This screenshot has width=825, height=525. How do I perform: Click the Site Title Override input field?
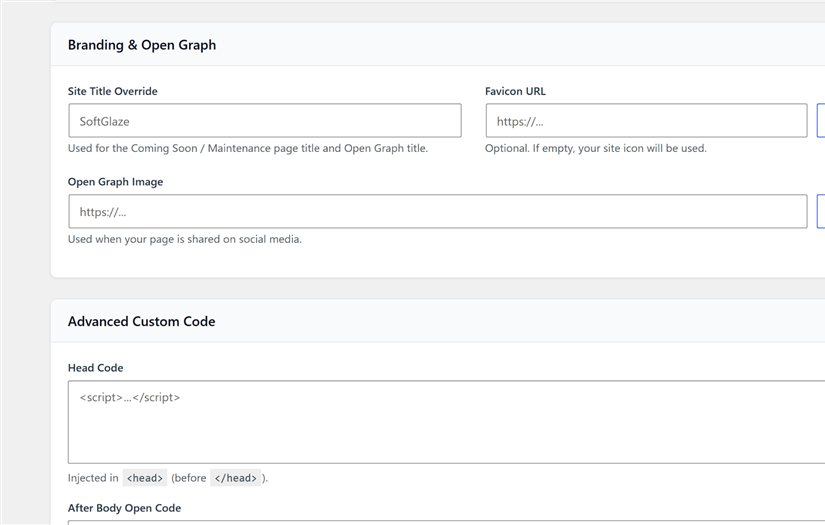click(265, 120)
